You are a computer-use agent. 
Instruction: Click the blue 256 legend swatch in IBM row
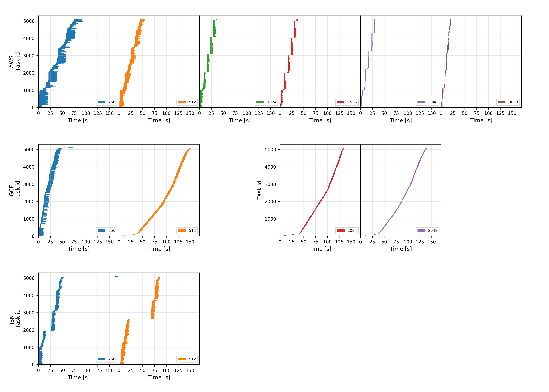(x=101, y=359)
